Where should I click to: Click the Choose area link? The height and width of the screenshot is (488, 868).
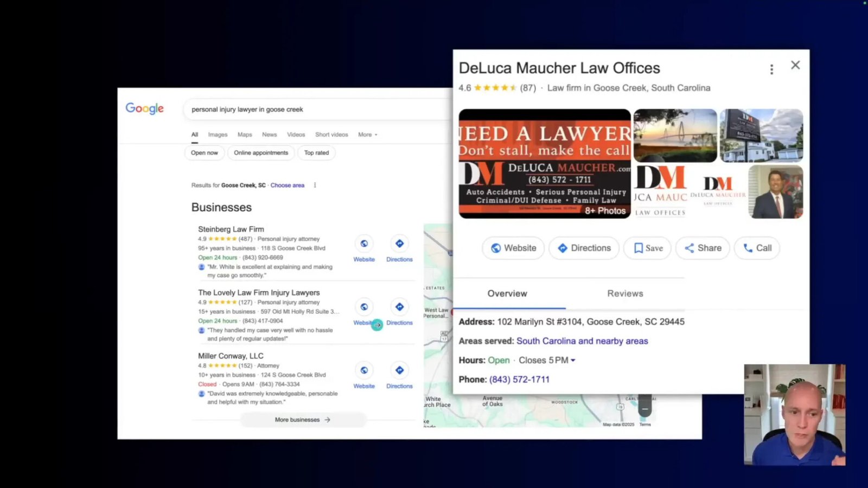click(288, 185)
